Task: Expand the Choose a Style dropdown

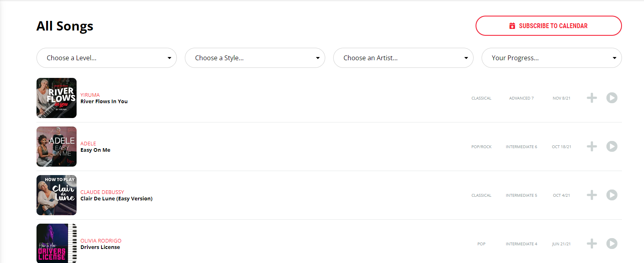Action: pyautogui.click(x=255, y=58)
